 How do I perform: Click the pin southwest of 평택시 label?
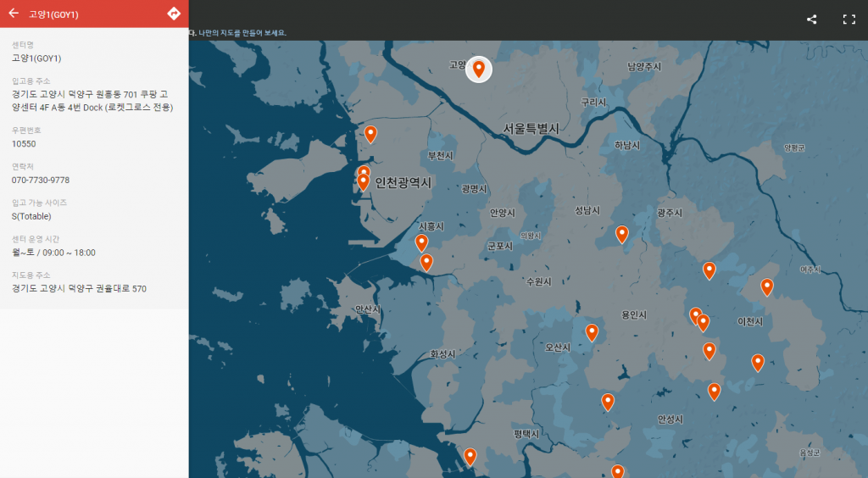pos(470,457)
